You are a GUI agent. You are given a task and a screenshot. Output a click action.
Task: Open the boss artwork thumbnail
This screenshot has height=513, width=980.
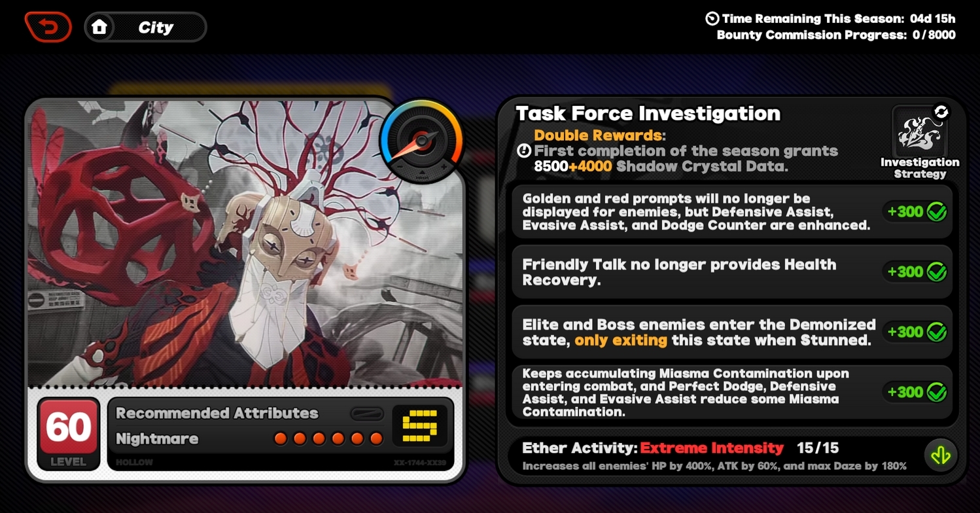pyautogui.click(x=245, y=243)
